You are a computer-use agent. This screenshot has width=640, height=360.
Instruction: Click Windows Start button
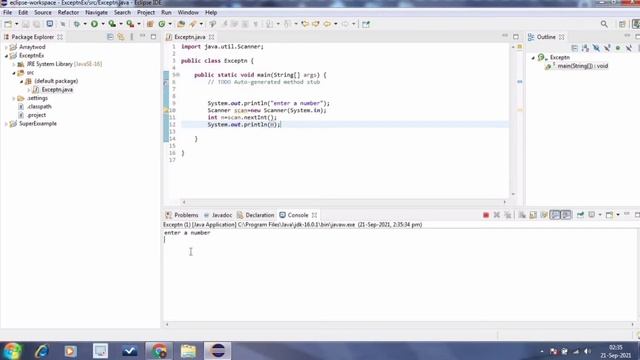coord(12,351)
